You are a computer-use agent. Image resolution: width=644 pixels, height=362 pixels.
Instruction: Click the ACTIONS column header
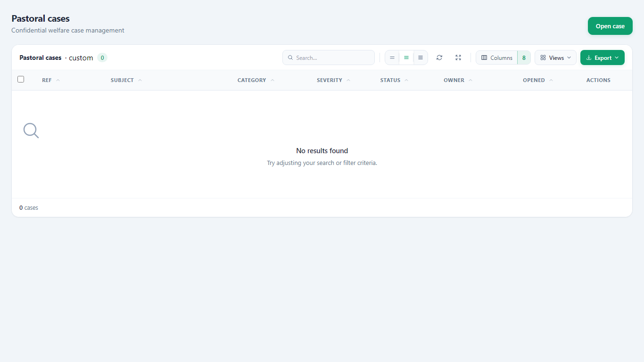click(598, 80)
